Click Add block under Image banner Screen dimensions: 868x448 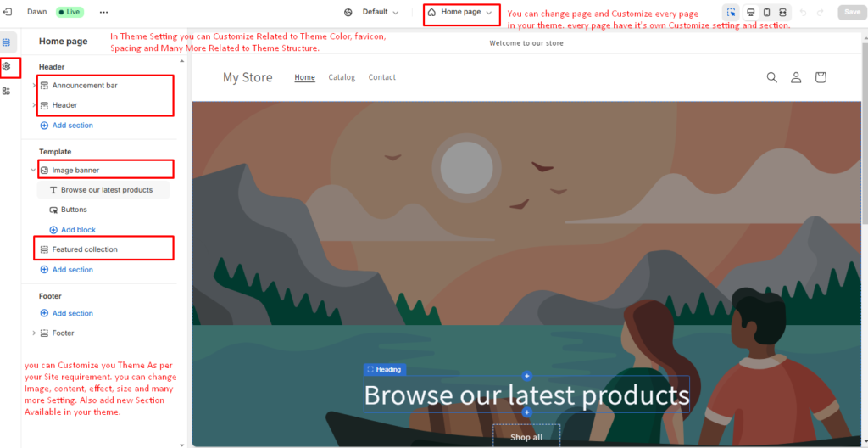(73, 230)
